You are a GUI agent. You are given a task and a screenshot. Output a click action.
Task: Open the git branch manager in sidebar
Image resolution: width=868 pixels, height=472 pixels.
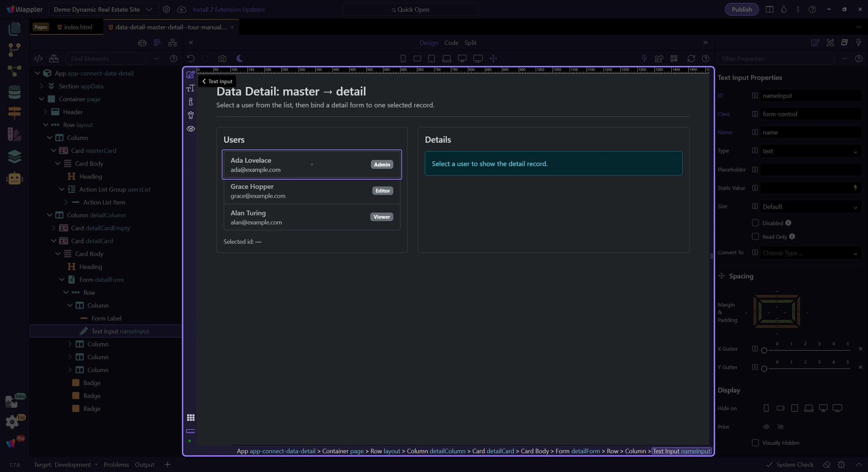point(14,50)
